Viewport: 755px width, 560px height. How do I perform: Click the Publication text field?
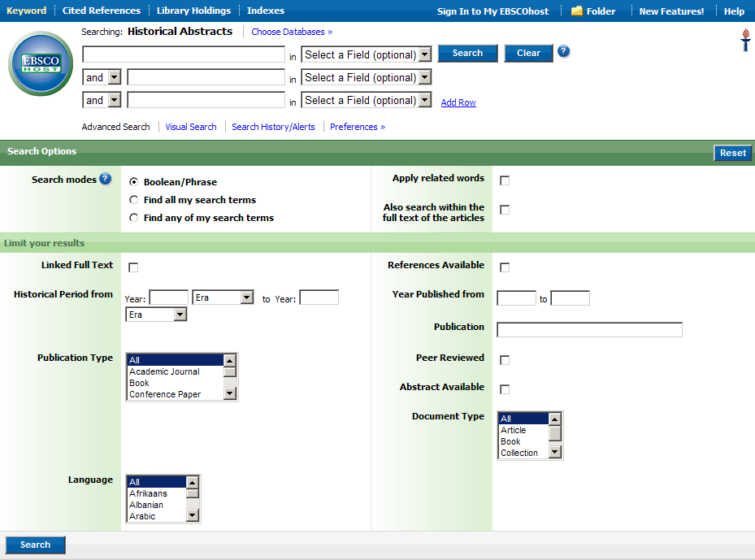click(x=589, y=329)
